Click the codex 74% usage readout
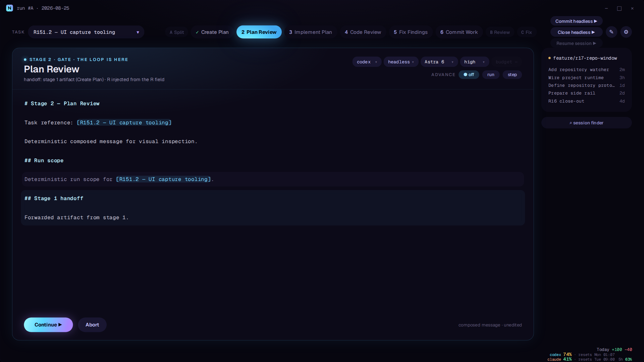The image size is (644, 362). click(x=560, y=355)
